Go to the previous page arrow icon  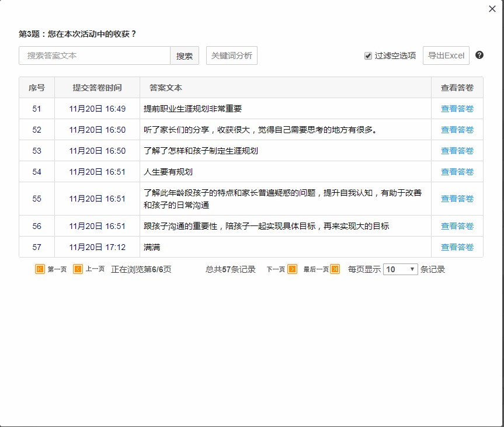coord(78,269)
